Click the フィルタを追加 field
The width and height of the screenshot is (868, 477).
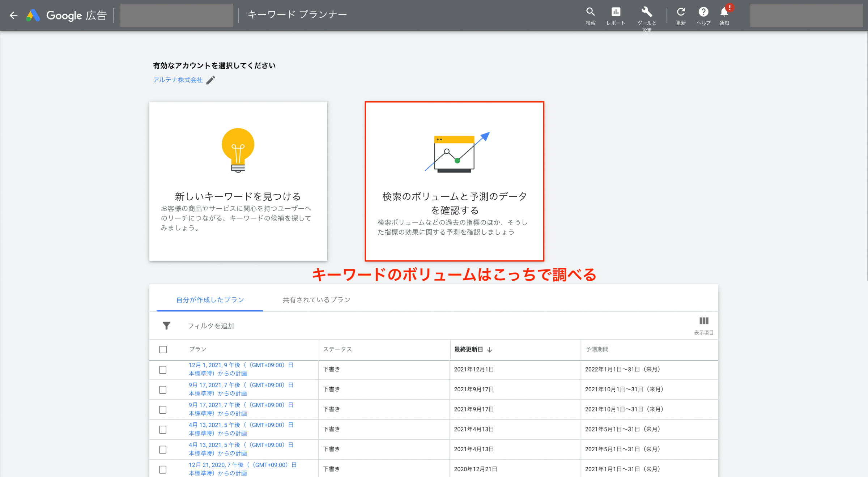point(211,326)
